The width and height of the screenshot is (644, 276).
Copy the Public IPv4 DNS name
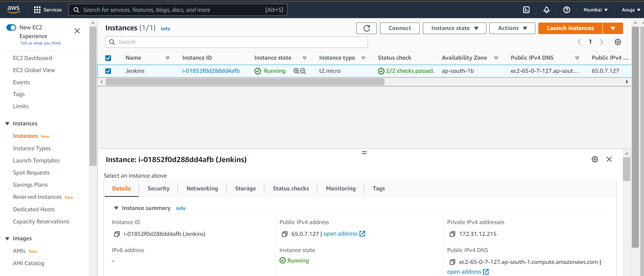tap(452, 262)
